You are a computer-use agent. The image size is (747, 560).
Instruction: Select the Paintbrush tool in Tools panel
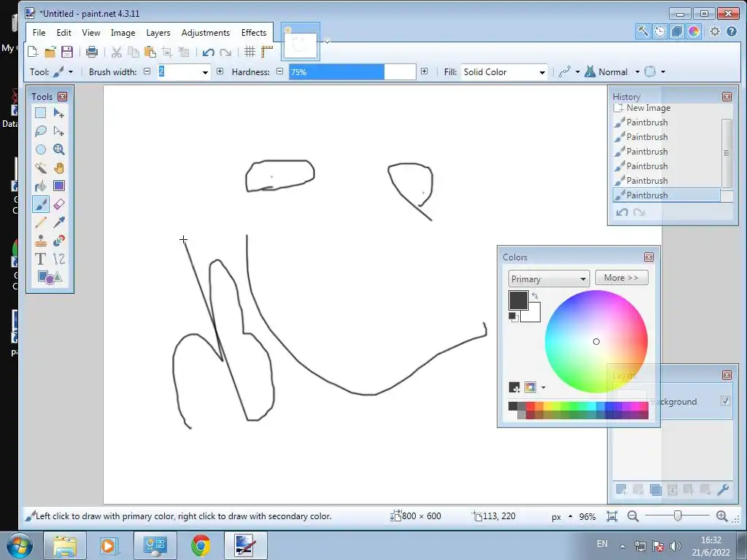click(41, 204)
